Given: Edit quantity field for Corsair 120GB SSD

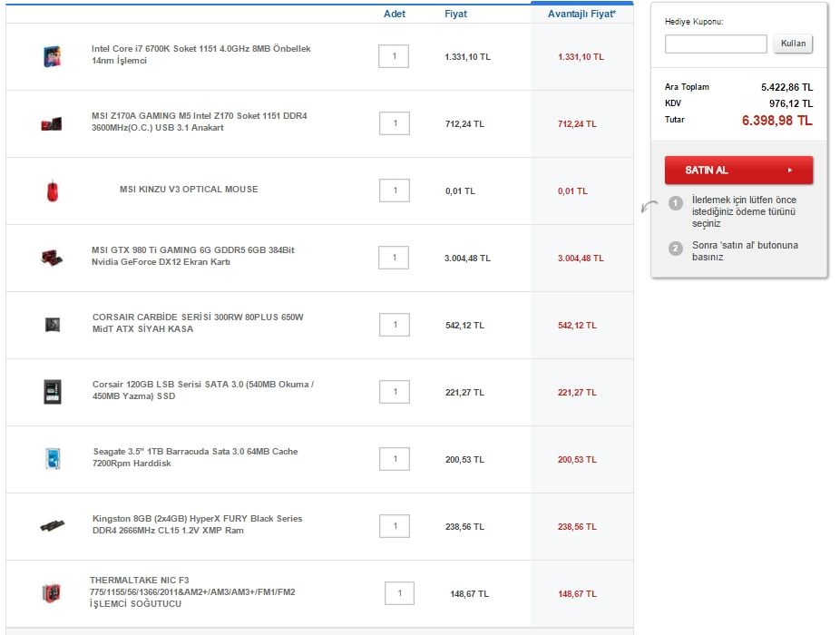Looking at the screenshot, I should (x=395, y=392).
